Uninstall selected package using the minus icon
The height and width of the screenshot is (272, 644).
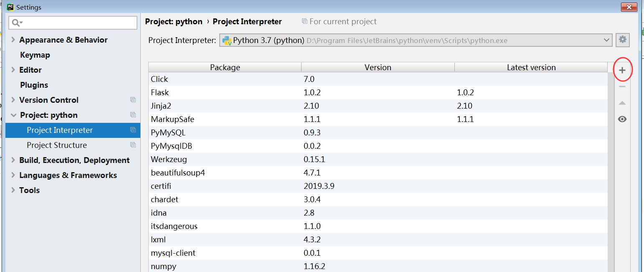(622, 86)
